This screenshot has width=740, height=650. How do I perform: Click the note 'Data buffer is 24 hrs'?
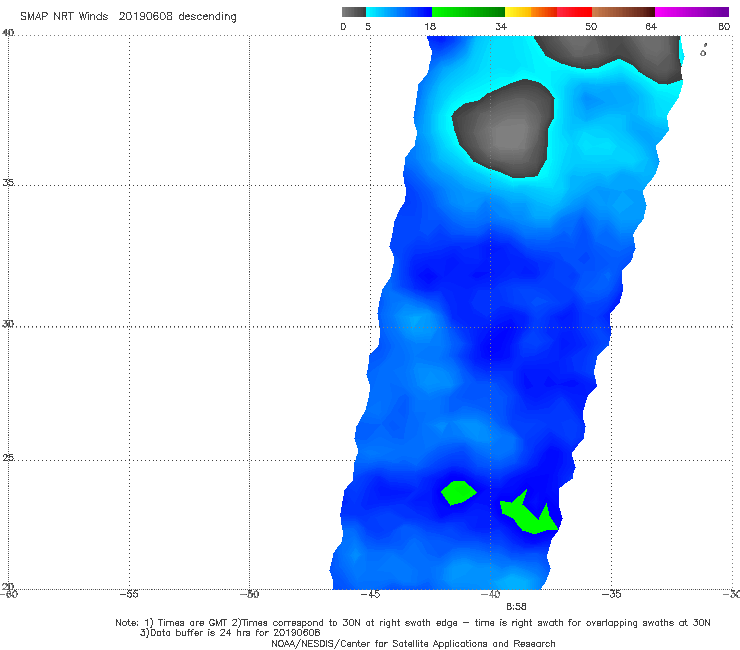click(x=201, y=633)
